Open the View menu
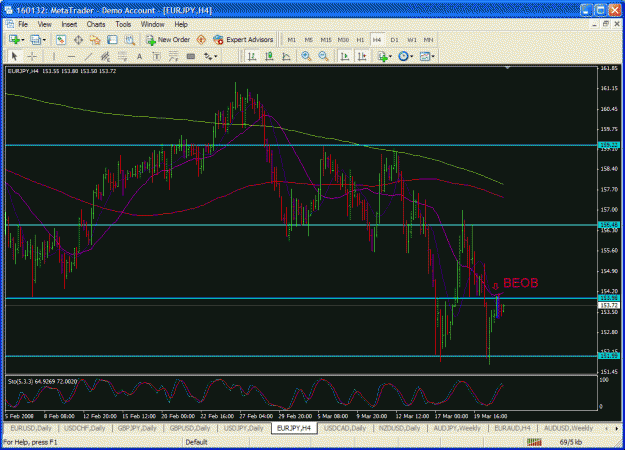This screenshot has height=450, width=625. [45, 25]
